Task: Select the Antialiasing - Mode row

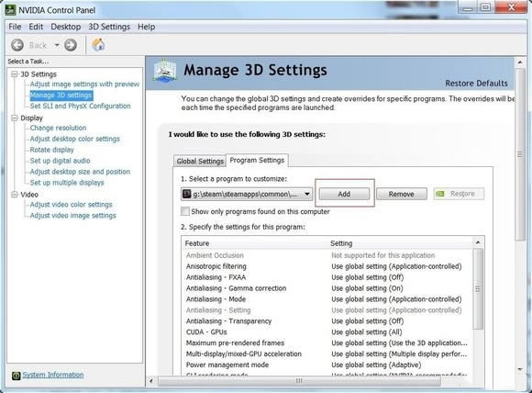Action: (x=327, y=299)
